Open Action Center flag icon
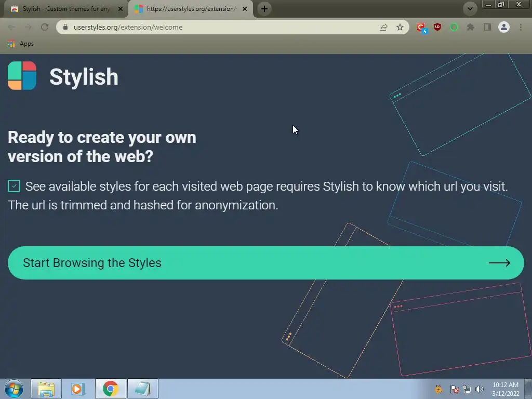This screenshot has height=399, width=532. pos(454,389)
